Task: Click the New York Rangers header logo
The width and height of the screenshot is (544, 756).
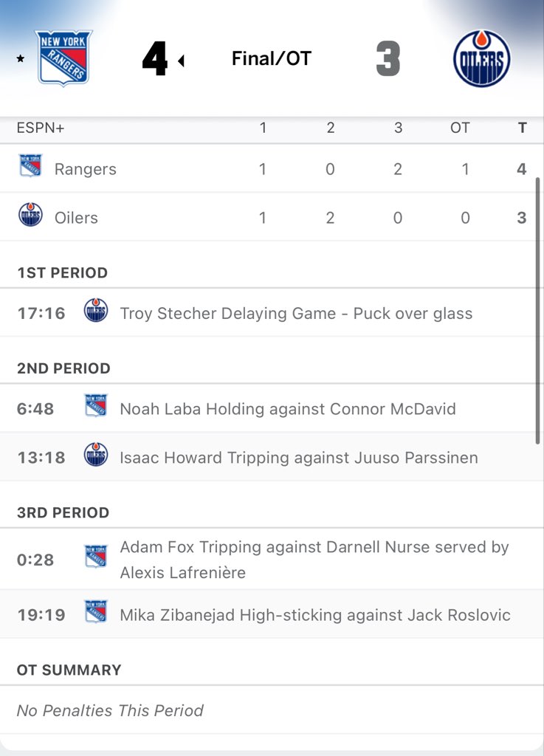Action: tap(63, 58)
